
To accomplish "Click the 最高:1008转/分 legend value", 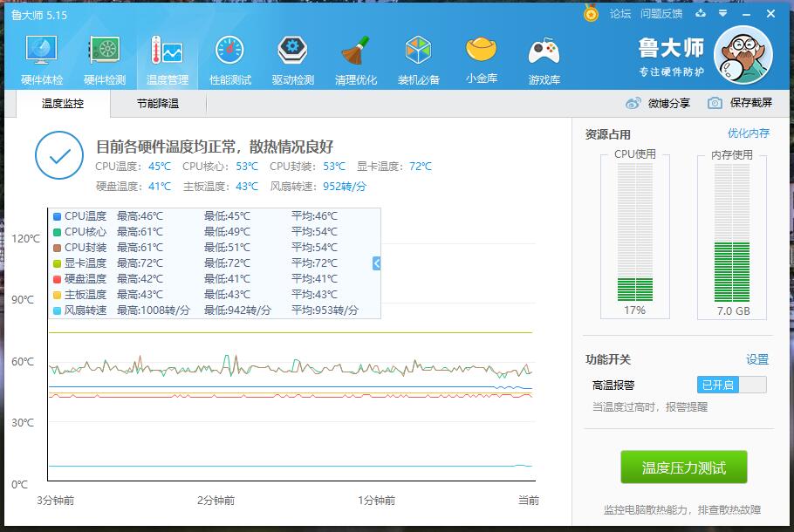I will click(154, 310).
